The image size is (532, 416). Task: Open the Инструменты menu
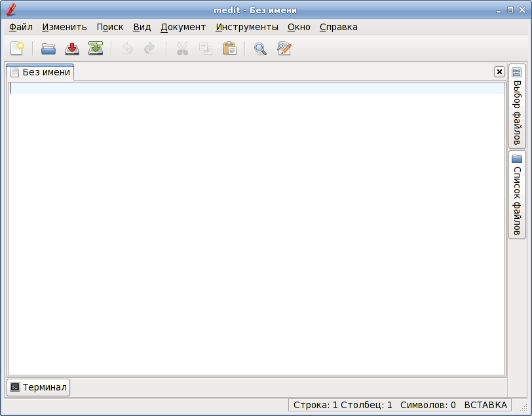pyautogui.click(x=247, y=27)
